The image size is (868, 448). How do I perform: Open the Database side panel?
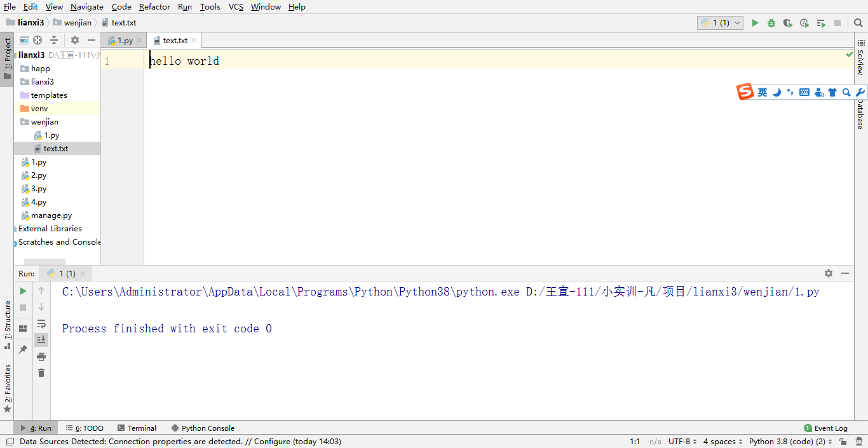pyautogui.click(x=861, y=114)
